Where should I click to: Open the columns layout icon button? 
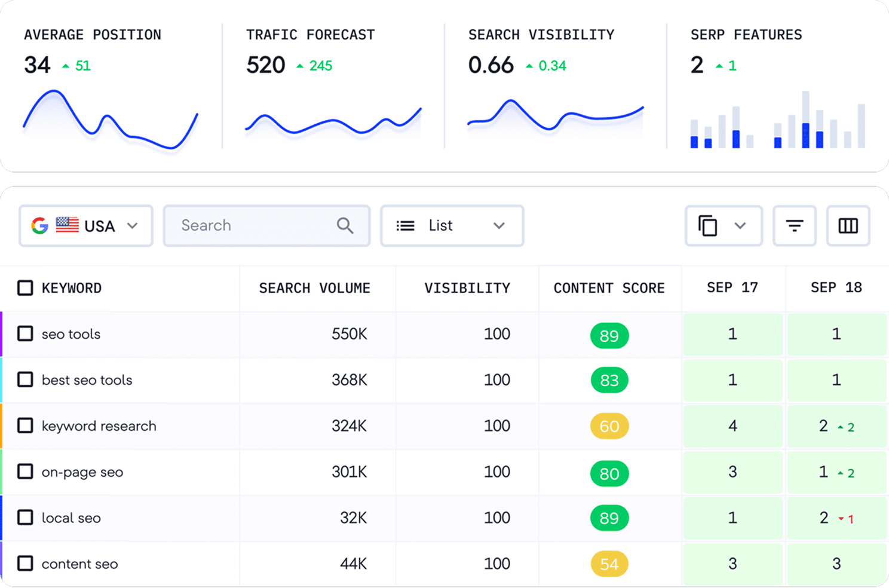tap(848, 226)
